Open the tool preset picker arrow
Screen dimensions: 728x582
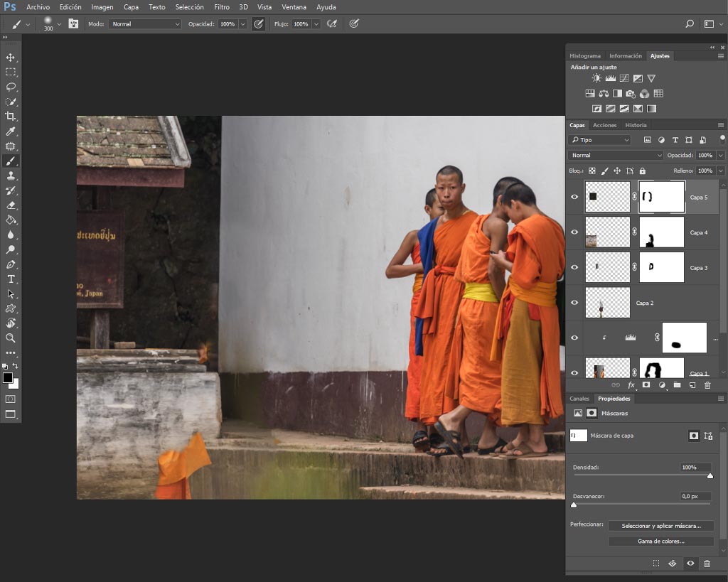pos(28,24)
